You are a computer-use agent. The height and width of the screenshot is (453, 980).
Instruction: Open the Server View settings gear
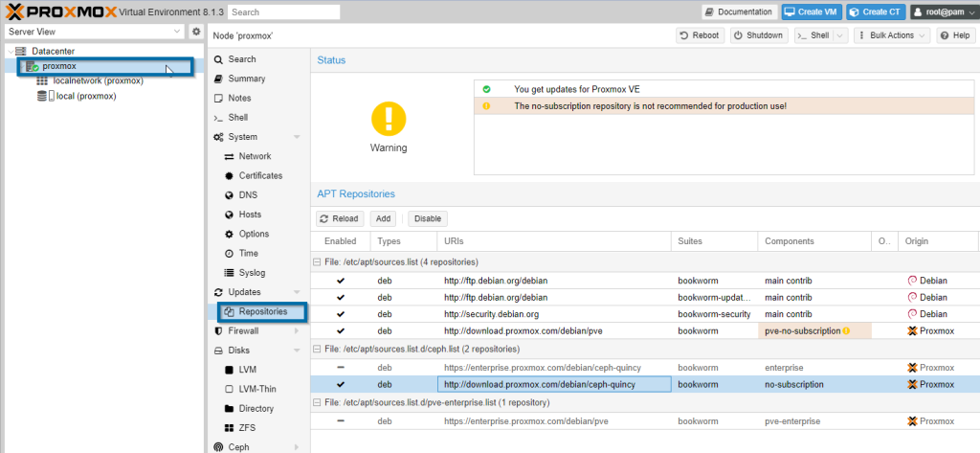(196, 32)
